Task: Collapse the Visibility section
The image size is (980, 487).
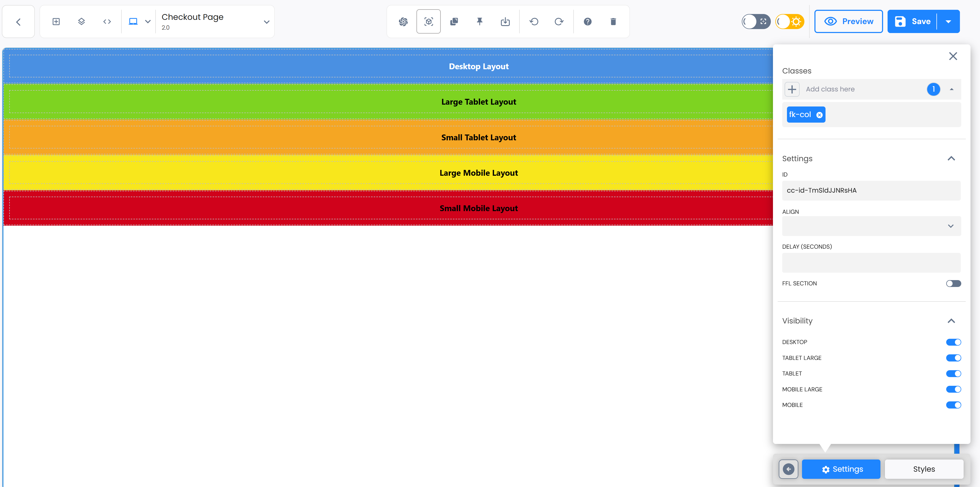Action: 951,321
